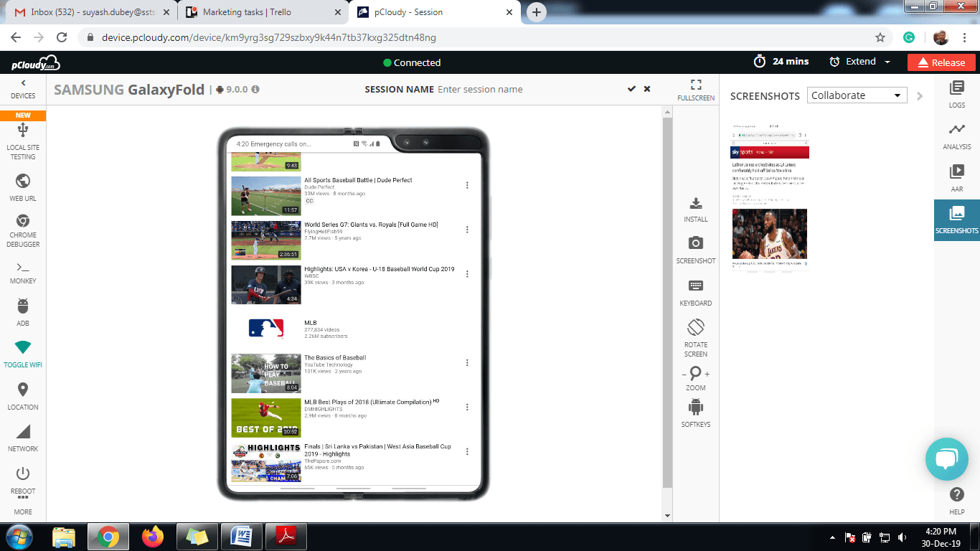Open options for All Sports Baseball Battle video

click(467, 185)
